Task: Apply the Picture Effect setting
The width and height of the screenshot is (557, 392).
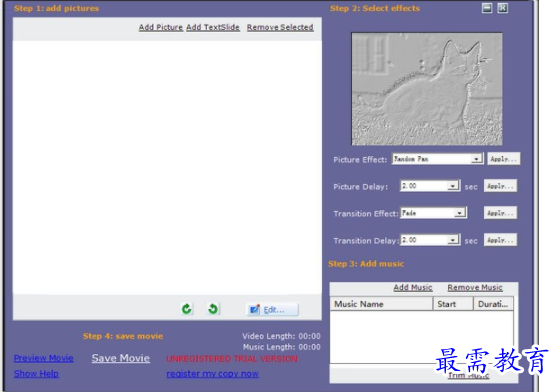Action: 503,159
